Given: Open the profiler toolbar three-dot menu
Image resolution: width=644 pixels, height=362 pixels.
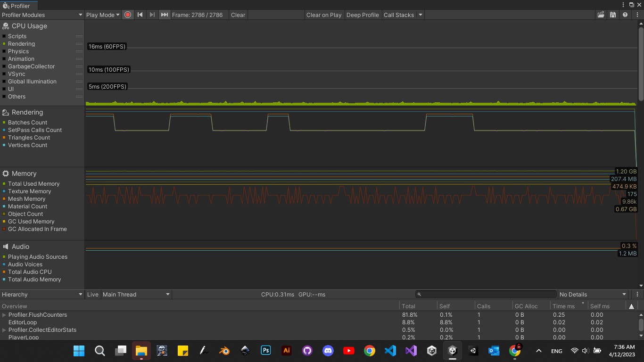Looking at the screenshot, I should click(x=636, y=15).
